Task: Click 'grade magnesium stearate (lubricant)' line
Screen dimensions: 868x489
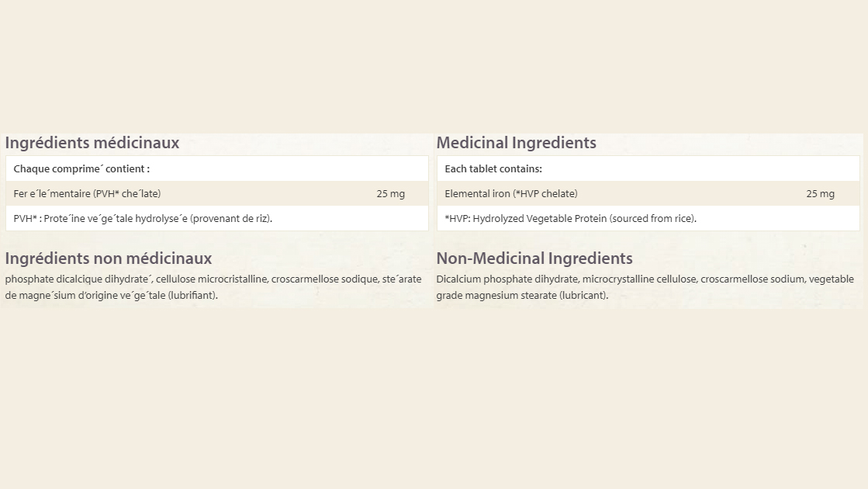Action: [521, 295]
